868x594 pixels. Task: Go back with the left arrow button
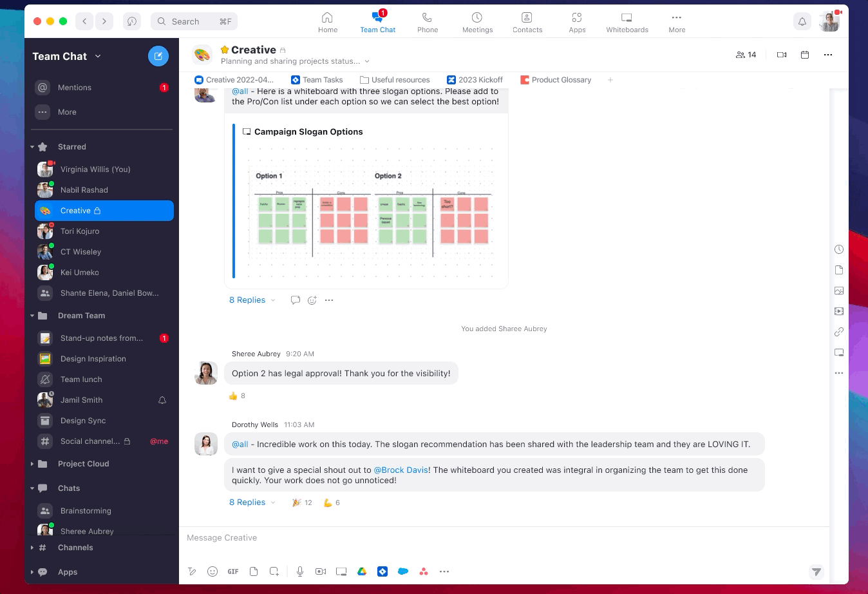(x=84, y=21)
